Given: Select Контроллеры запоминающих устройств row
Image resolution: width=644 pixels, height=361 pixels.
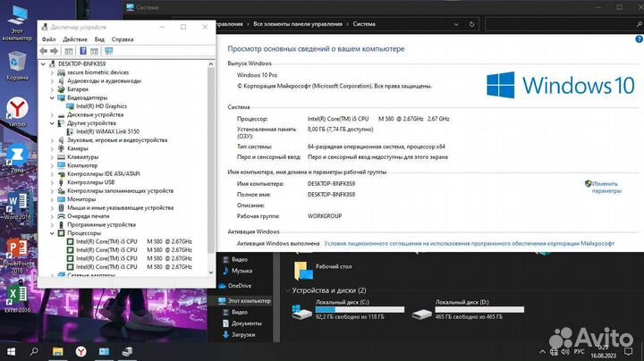Looking at the screenshot, I should coord(121,190).
